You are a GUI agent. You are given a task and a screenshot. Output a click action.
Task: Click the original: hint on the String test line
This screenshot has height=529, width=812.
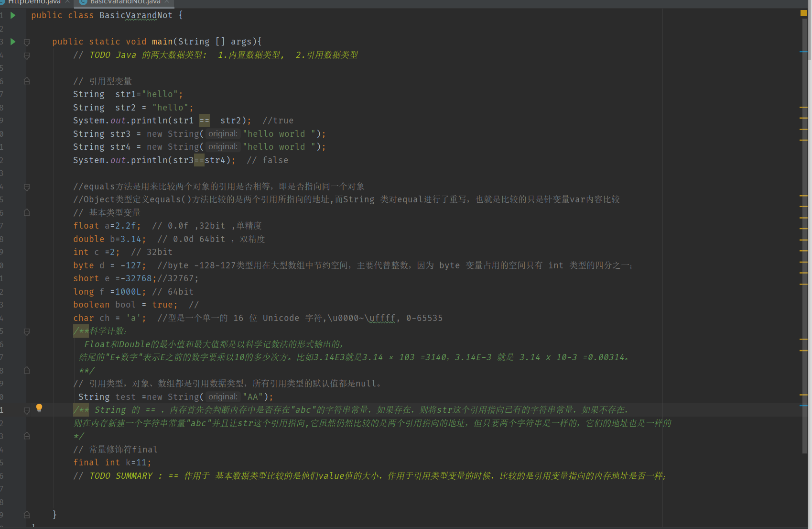click(223, 397)
